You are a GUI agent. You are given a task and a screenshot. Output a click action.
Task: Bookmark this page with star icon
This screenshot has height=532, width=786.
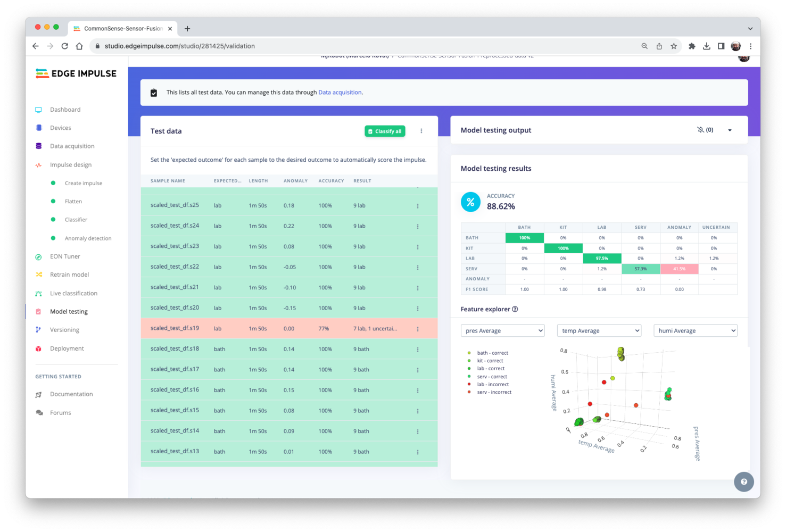(674, 46)
